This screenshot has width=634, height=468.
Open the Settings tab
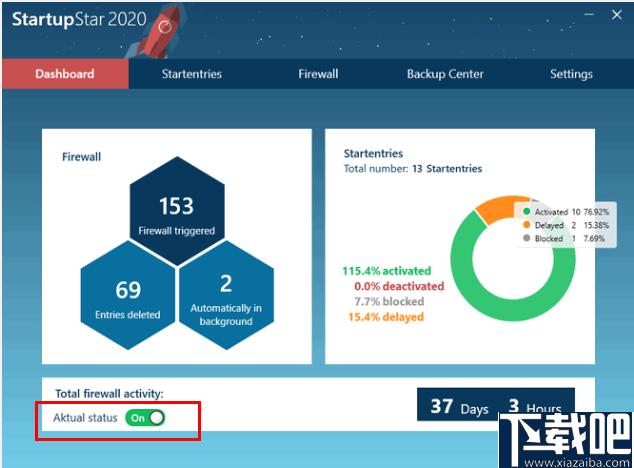click(x=571, y=74)
